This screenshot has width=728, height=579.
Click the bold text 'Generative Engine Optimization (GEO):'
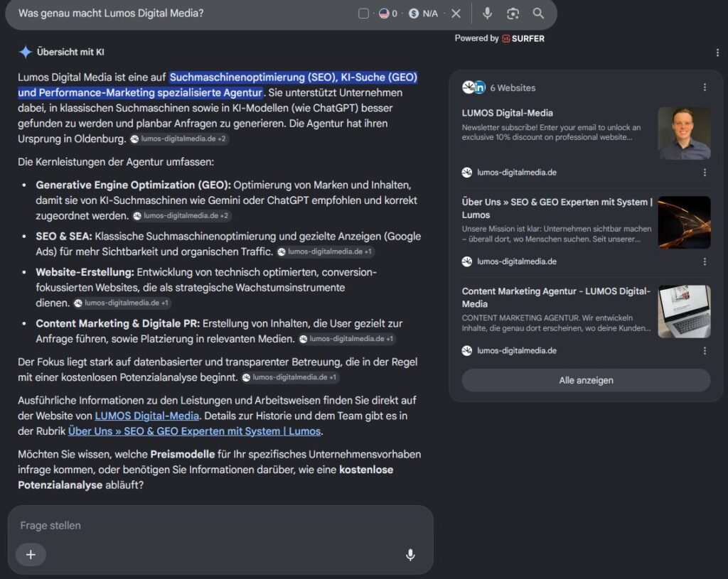(133, 185)
